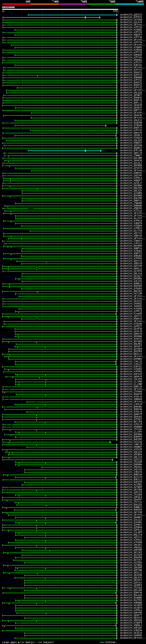Click the =100char. scale legend
Viewport: 146px width, 644px height.
click(x=108, y=642)
